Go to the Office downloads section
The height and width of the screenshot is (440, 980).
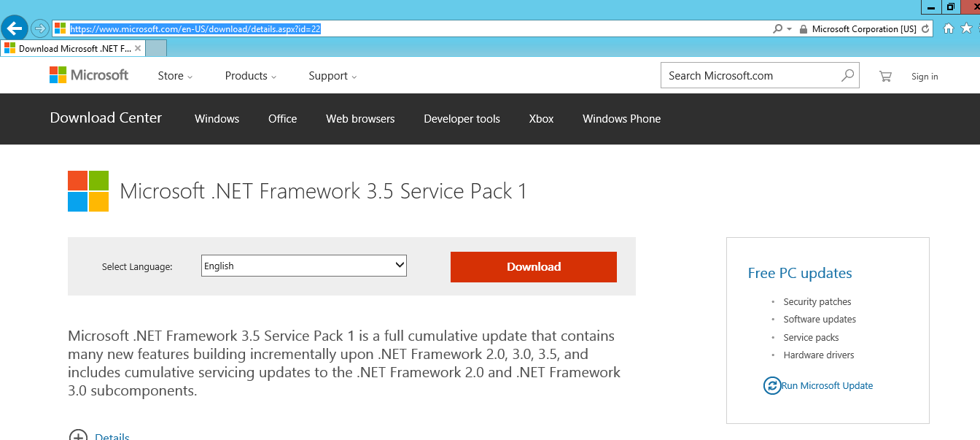tap(282, 119)
